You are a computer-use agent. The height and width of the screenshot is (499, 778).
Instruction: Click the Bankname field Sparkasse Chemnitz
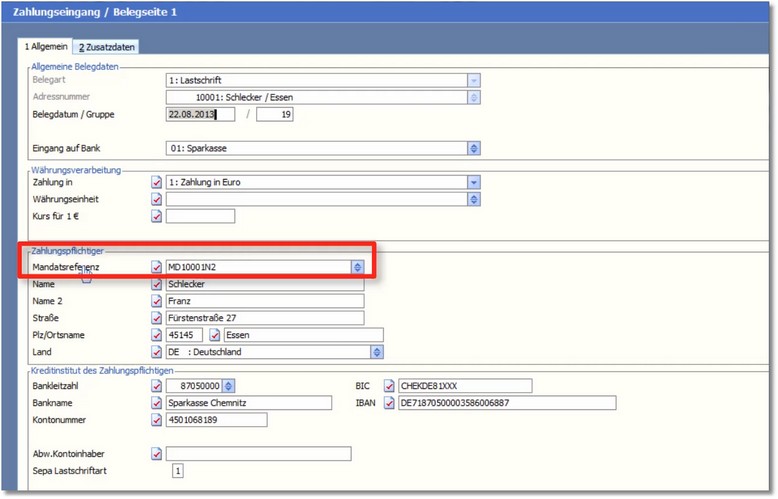click(248, 403)
